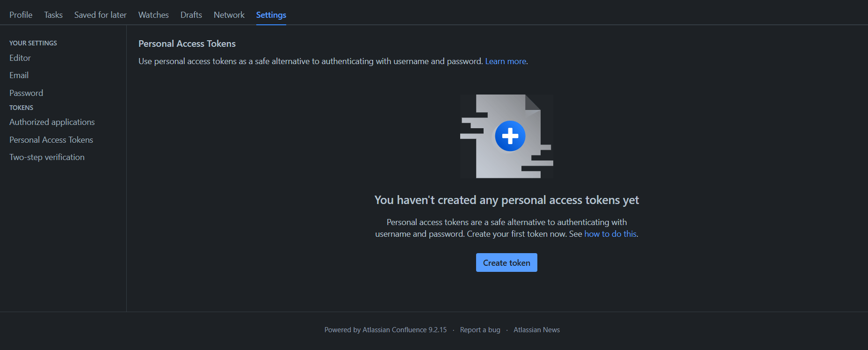
Task: Click 'You haven't created any personal access tokens yet'
Action: pos(506,200)
